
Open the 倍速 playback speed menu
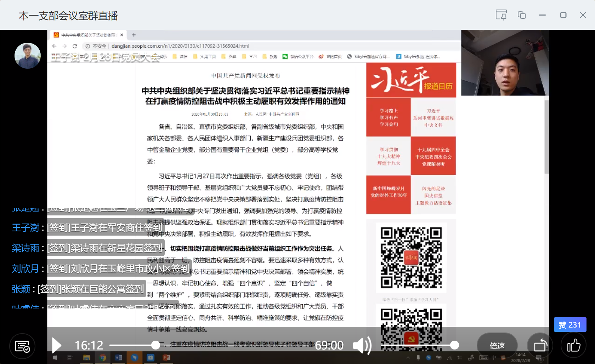497,346
